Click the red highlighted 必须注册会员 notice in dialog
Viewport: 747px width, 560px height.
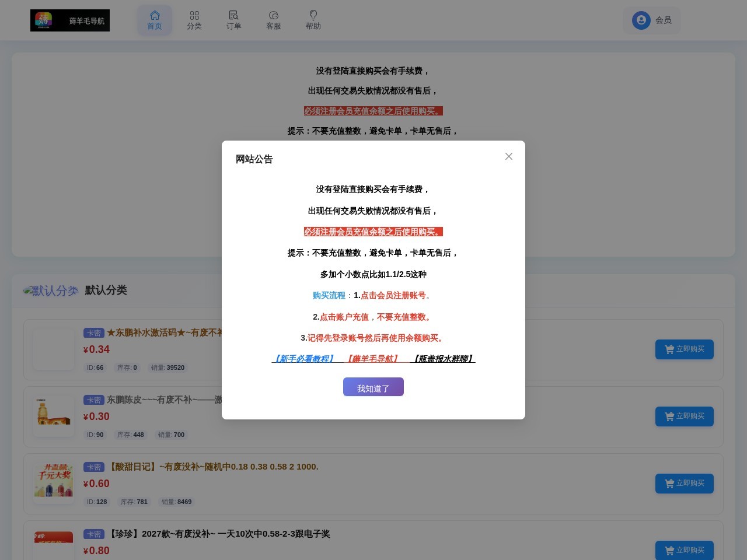coord(373,232)
